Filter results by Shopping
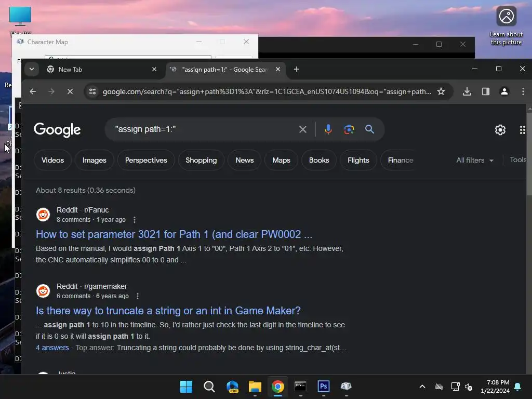 [201, 160]
